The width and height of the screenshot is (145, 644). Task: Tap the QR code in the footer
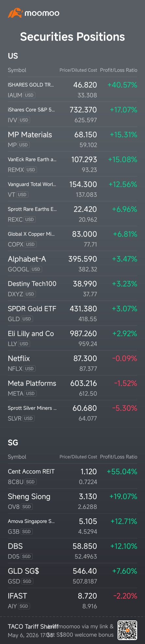(128, 630)
